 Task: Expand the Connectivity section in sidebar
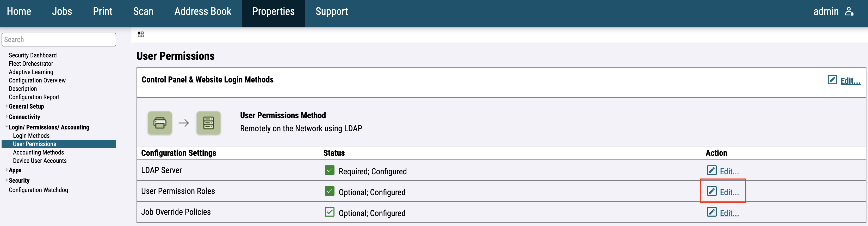click(x=7, y=117)
